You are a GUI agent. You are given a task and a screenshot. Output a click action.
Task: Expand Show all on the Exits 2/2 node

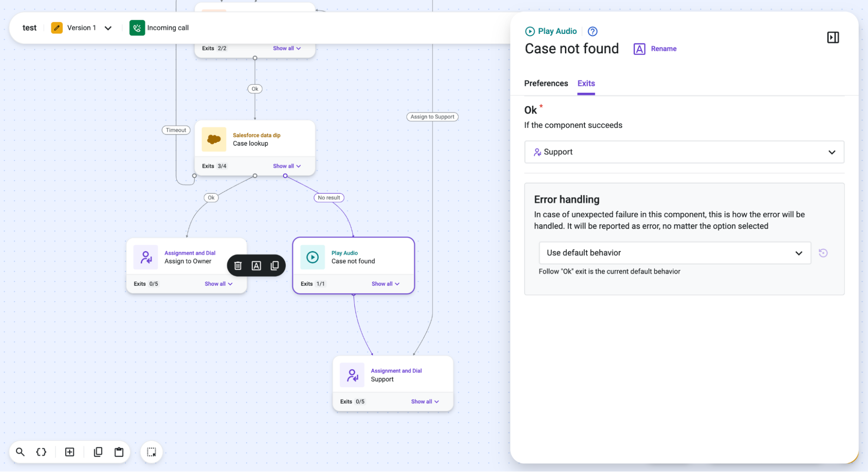(287, 49)
